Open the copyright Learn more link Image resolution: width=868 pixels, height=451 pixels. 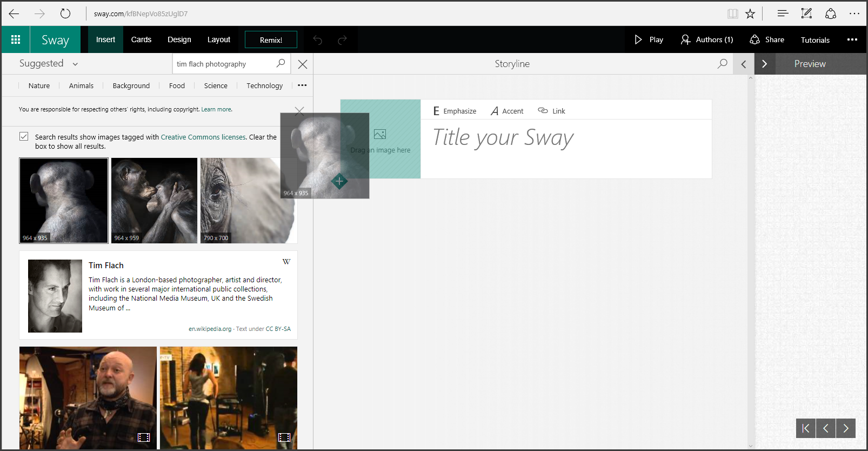coord(217,109)
